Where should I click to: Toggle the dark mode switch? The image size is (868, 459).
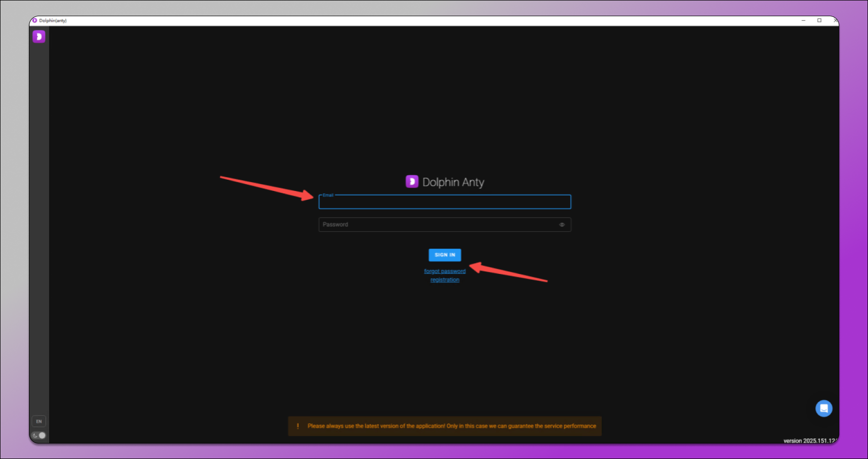pos(39,435)
